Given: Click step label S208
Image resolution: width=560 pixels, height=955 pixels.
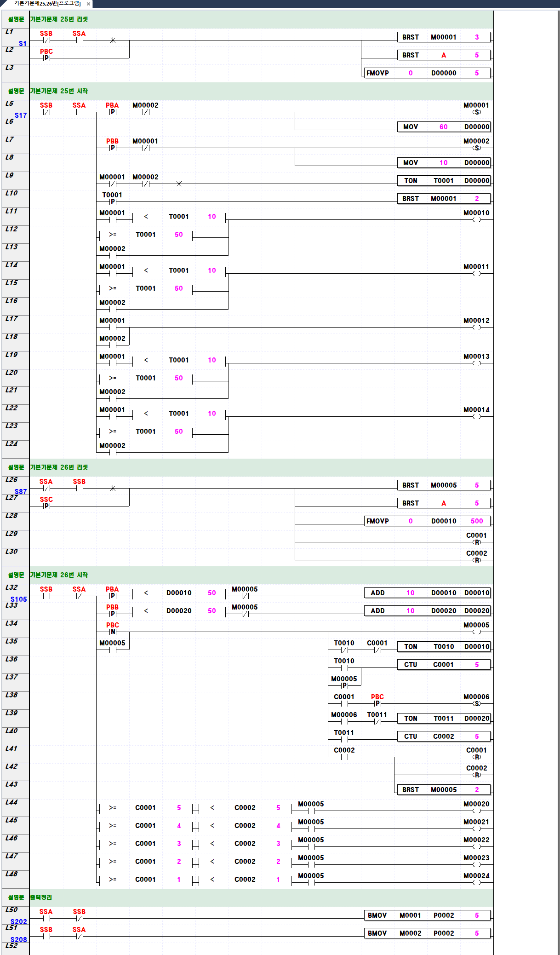Looking at the screenshot, I should click(x=19, y=939).
